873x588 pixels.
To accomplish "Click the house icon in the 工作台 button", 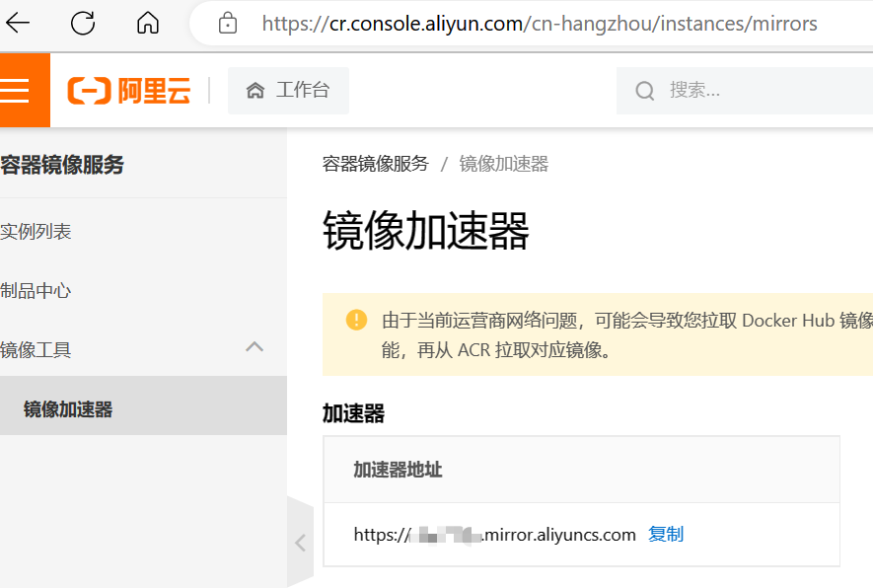I will tap(255, 90).
